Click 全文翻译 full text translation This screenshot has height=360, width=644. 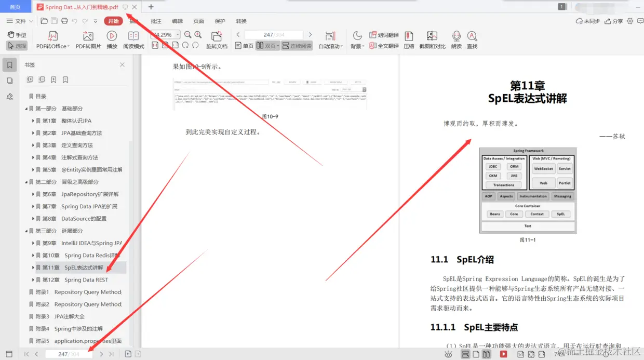tap(384, 46)
